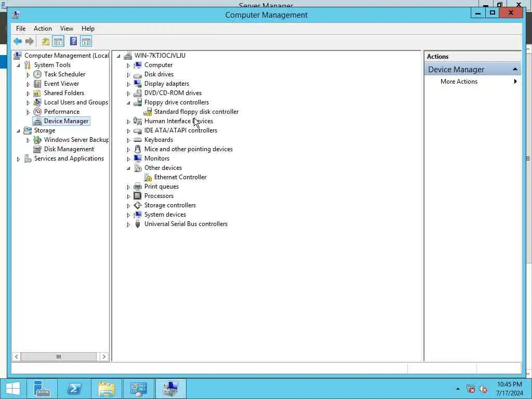532x399 pixels.
Task: Expand the Computer device category
Action: tap(128, 65)
